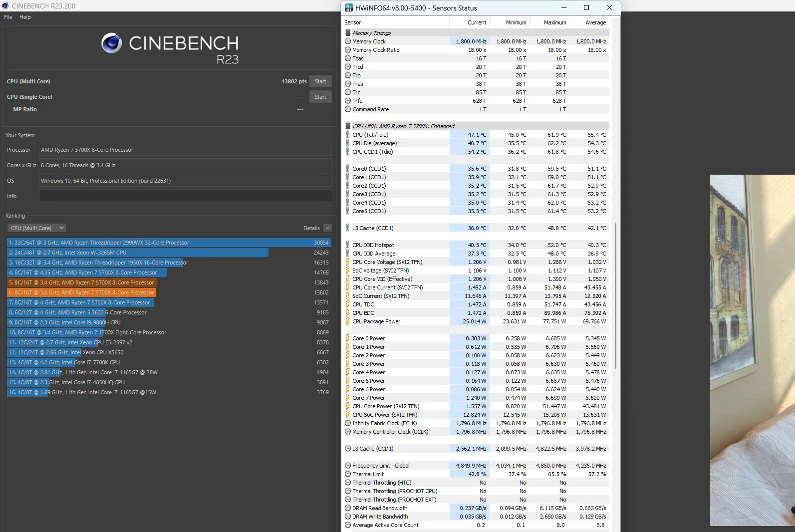This screenshot has width=795, height=532.
Task: Select the Threadripper 1950X ranking row
Action: coord(169,263)
